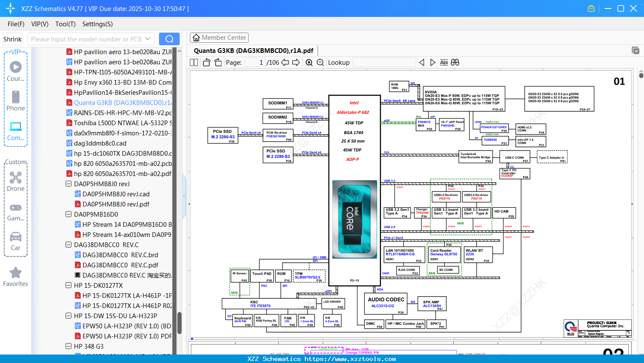Open the model search dropdown arrow
The image size is (644, 363).
[148, 39]
